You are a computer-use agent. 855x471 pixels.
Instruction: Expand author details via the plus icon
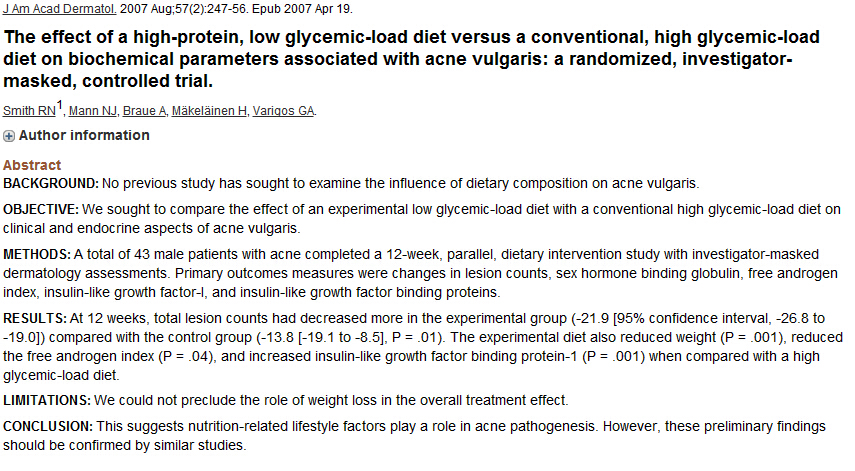pyautogui.click(x=9, y=136)
